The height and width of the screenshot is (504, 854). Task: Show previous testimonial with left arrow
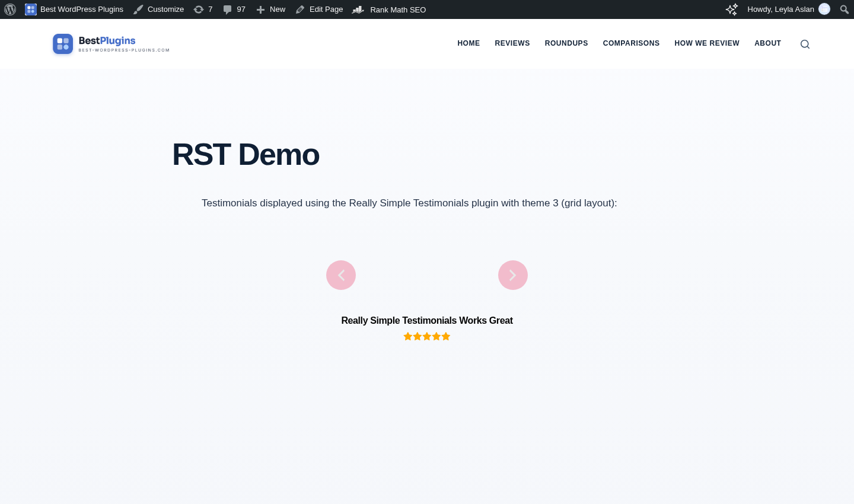click(341, 275)
